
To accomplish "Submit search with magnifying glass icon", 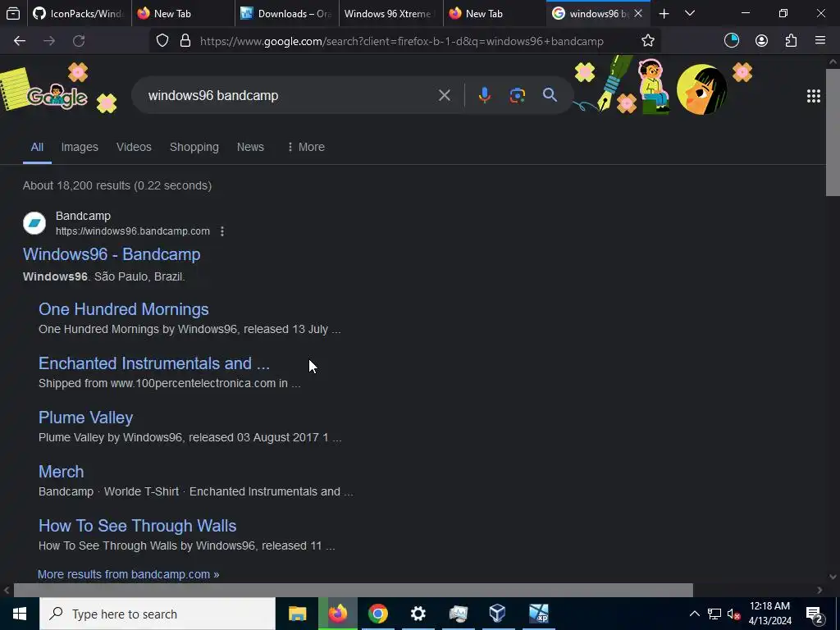I will click(x=550, y=95).
